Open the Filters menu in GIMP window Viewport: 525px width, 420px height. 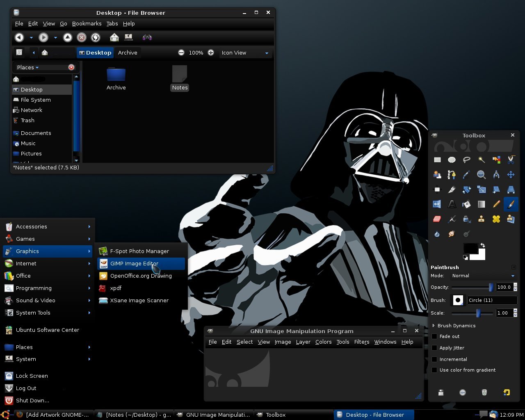tap(362, 342)
